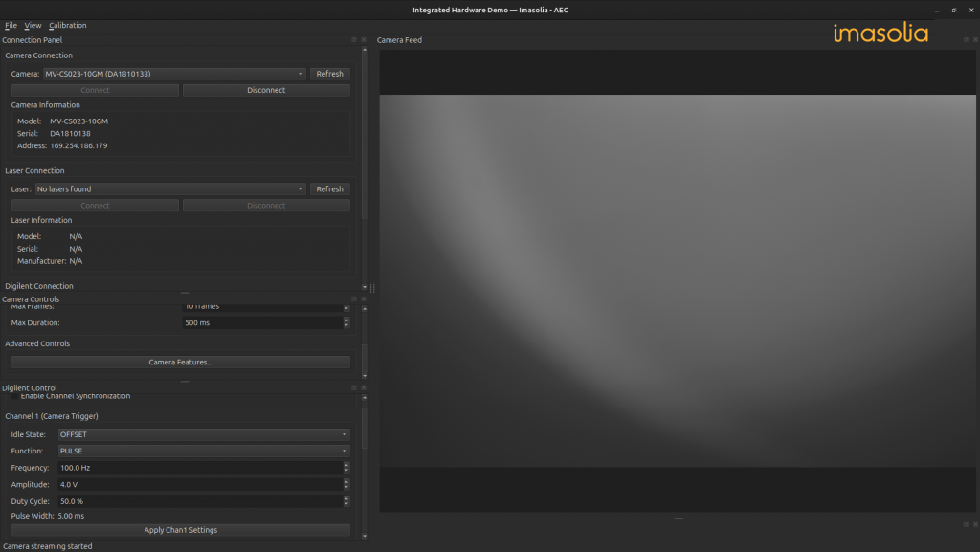980x552 pixels.
Task: Click Digilent Control scrollbar down arrow
Action: [x=365, y=536]
